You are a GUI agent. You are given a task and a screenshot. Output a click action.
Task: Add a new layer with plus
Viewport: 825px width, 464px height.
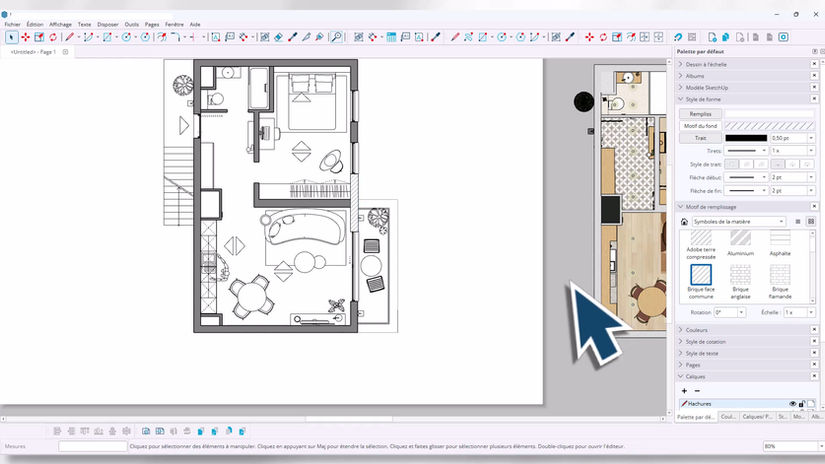click(x=684, y=391)
